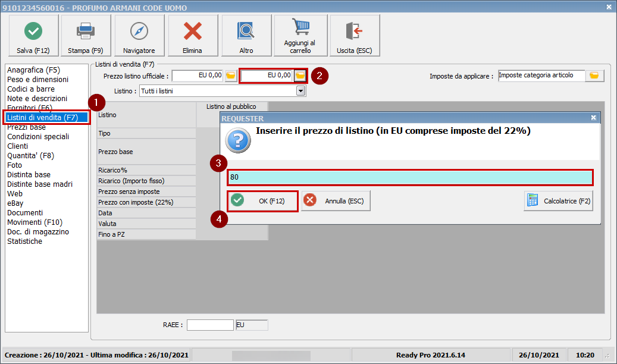Screen dimensions: 617x364
Task: Cancel with the Annulla (ESC) button
Action: [336, 200]
